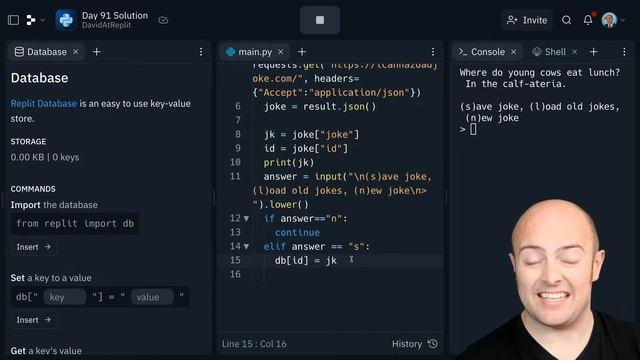Click the Console tab prompt icon

point(463,52)
